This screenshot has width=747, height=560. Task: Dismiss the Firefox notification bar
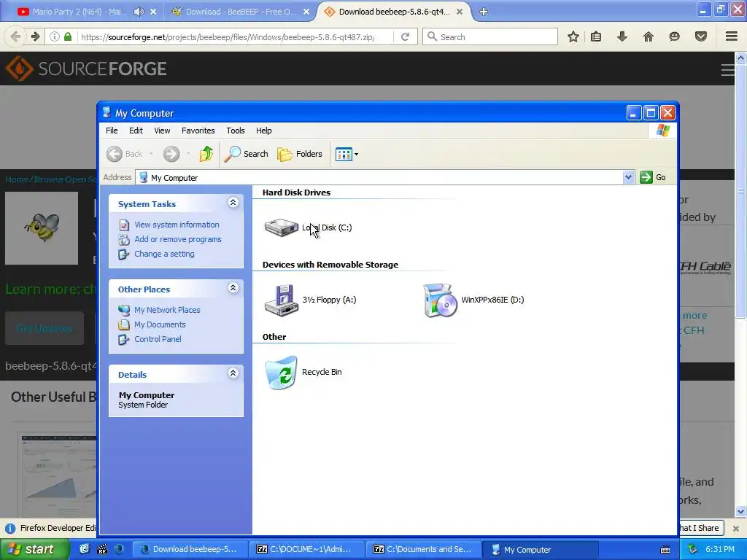(x=736, y=528)
